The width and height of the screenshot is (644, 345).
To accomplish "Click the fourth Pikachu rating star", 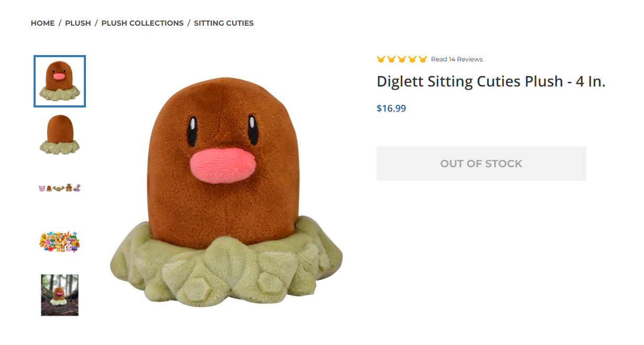I will (x=412, y=59).
